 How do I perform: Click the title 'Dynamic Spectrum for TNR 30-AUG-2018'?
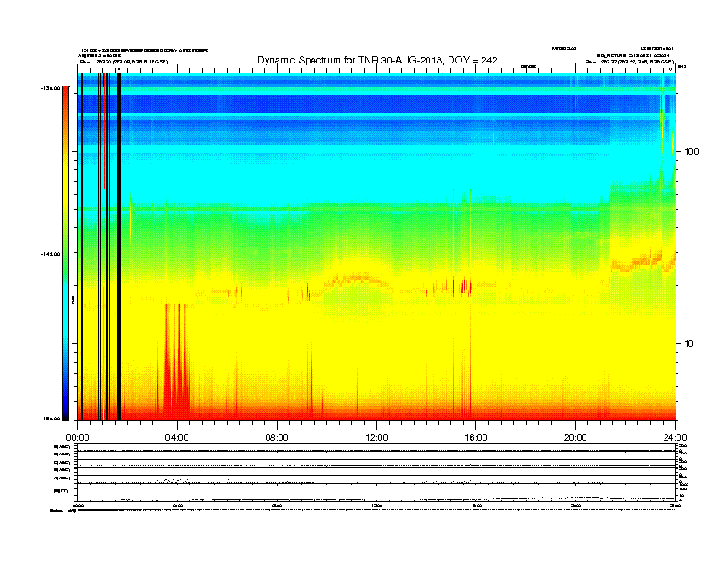(x=350, y=60)
